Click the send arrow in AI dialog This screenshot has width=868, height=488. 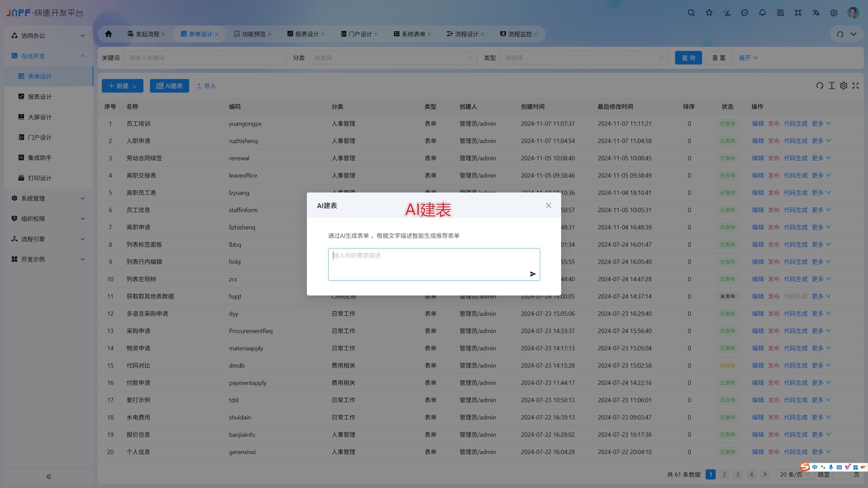(533, 274)
